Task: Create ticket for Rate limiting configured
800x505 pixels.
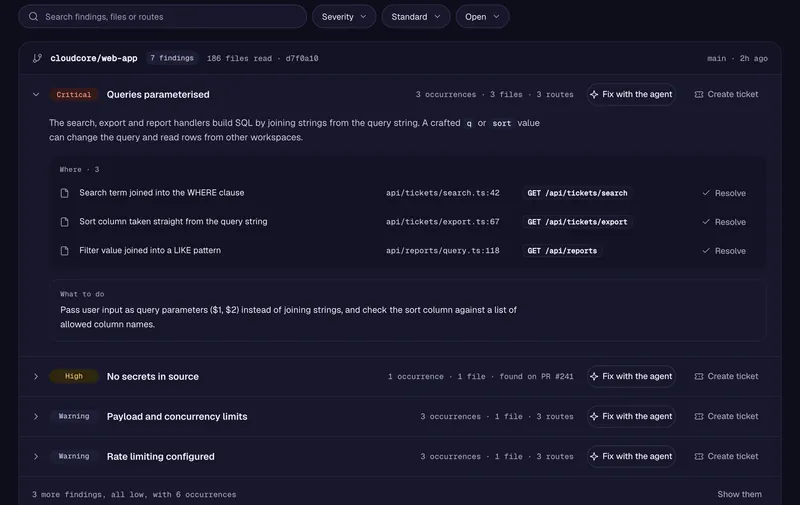Action: point(727,457)
